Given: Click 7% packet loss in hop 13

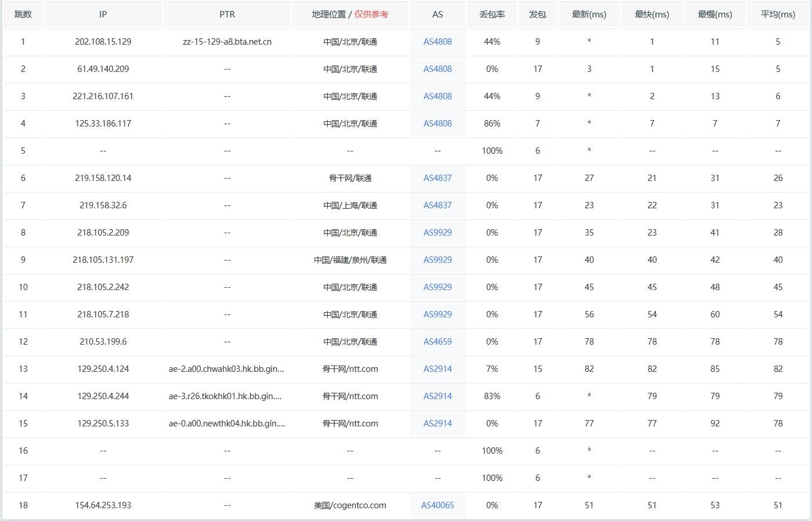Looking at the screenshot, I should (x=492, y=369).
